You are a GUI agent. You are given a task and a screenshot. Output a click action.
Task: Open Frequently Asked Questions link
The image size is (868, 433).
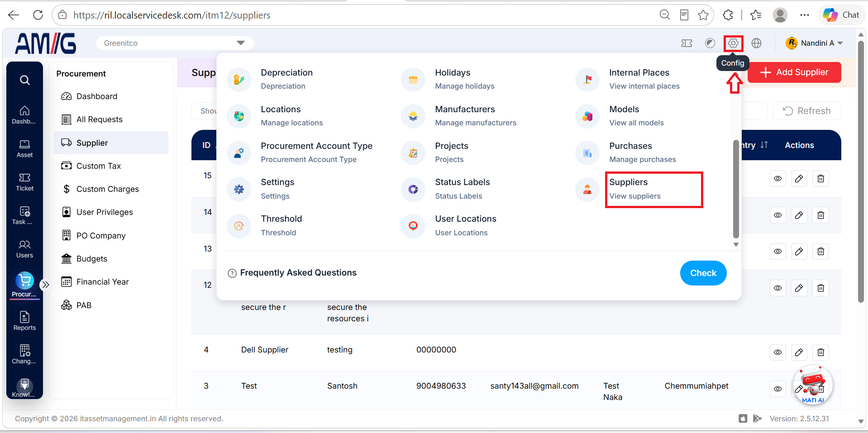click(x=292, y=273)
